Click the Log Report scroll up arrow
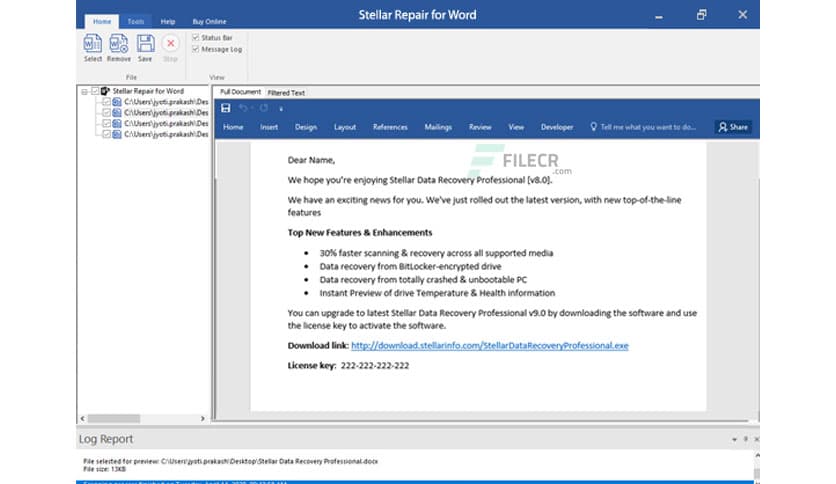Image resolution: width=836 pixels, height=484 pixels. [x=757, y=456]
